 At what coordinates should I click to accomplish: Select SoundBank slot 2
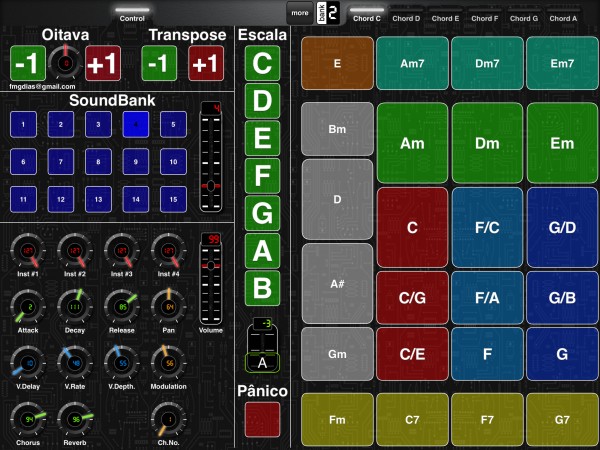(x=61, y=124)
